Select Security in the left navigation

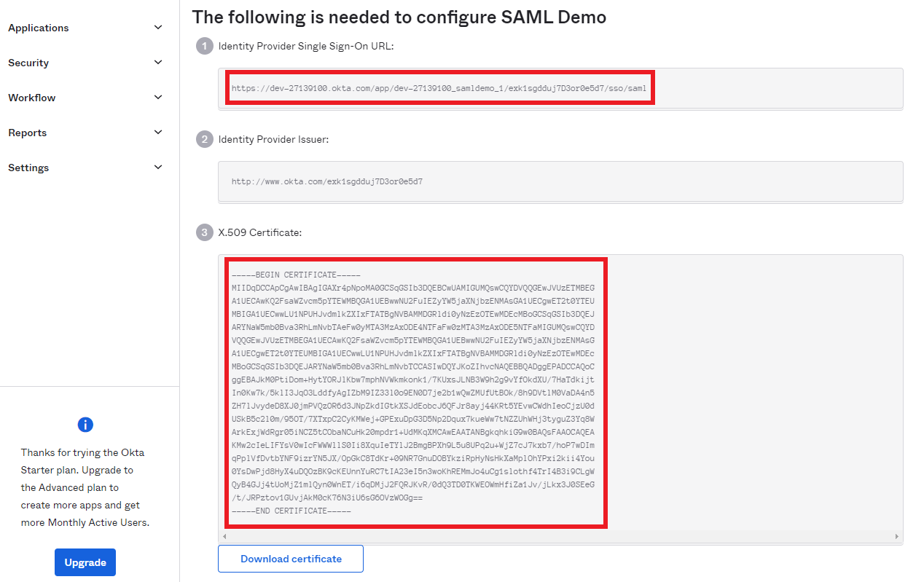pos(28,62)
